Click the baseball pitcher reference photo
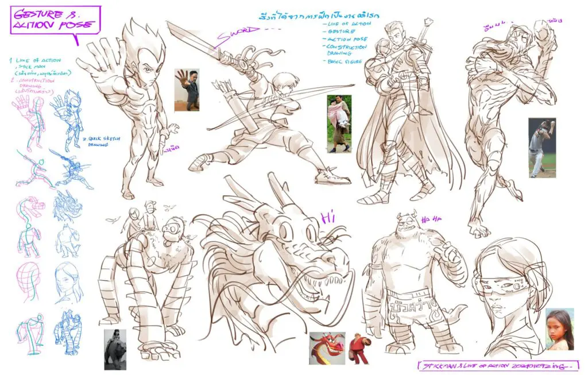Viewport: 588px width, 375px height. pyautogui.click(x=541, y=148)
